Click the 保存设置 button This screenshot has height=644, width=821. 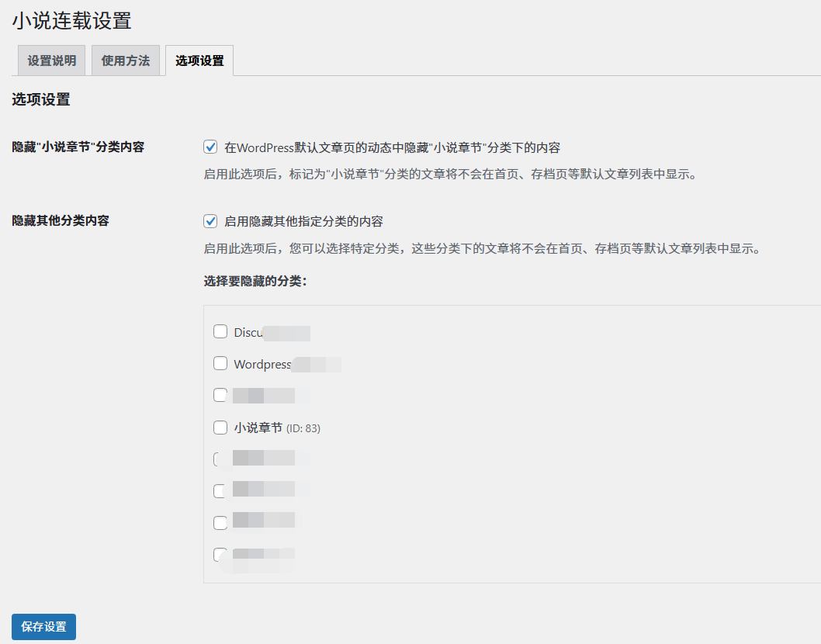[43, 627]
